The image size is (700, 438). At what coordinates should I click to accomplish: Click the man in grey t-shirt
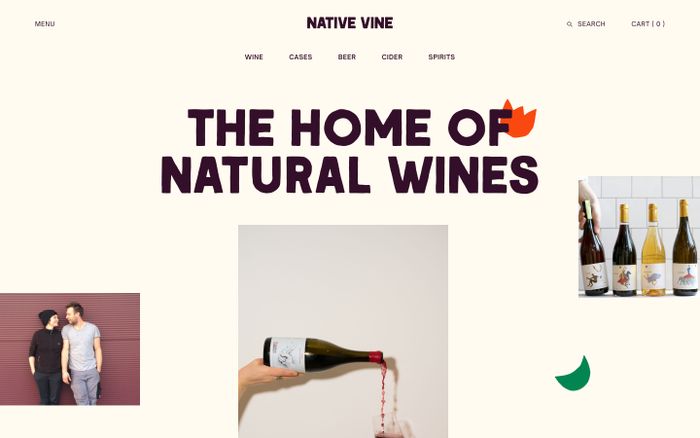pos(81,354)
